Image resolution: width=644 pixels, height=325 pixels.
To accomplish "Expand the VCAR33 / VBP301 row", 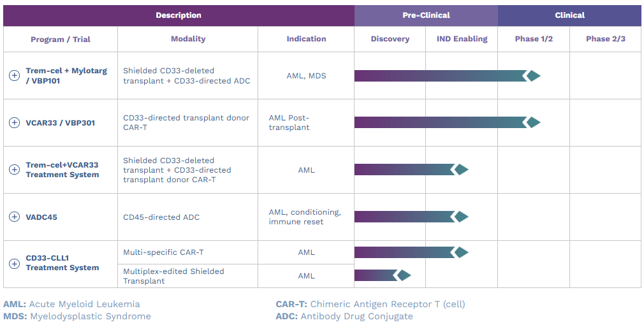I will click(14, 122).
